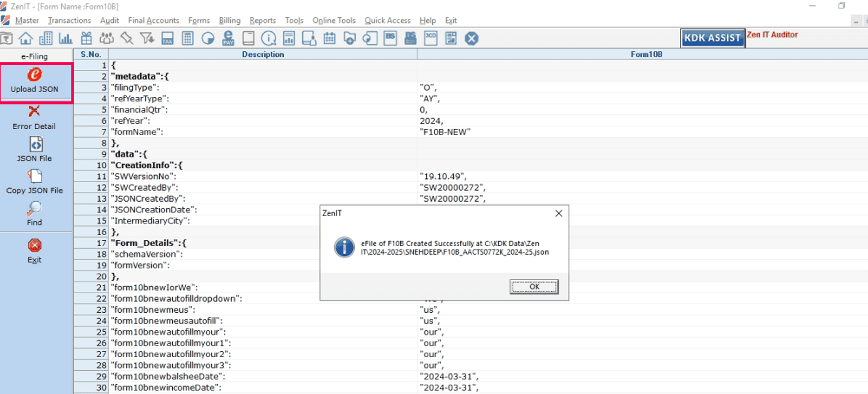Click the QR form toolbar icon

(451, 38)
